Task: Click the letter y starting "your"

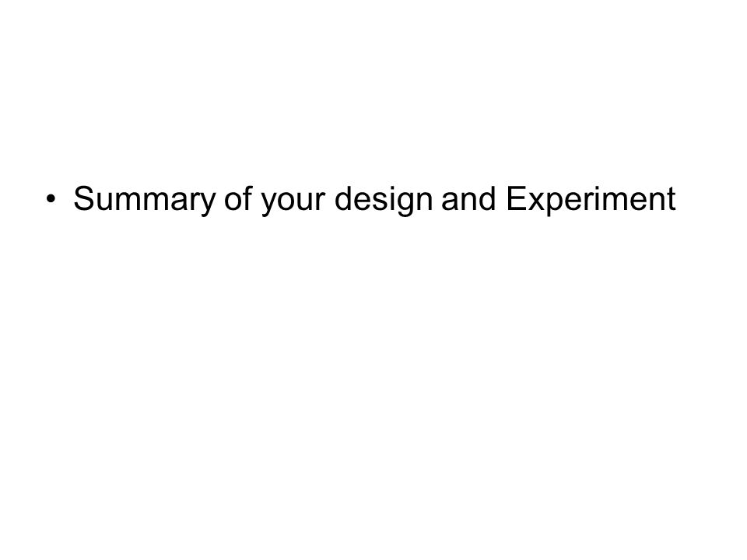Action: tap(268, 204)
